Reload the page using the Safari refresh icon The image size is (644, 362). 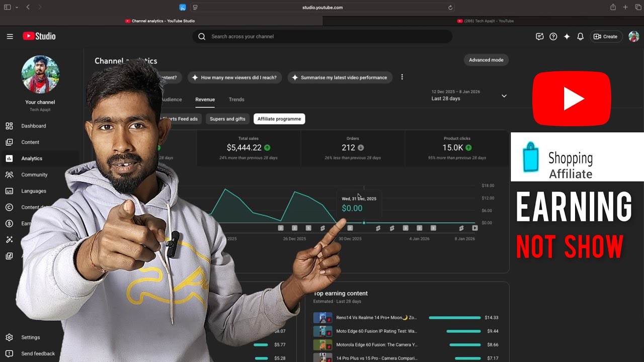450,8
